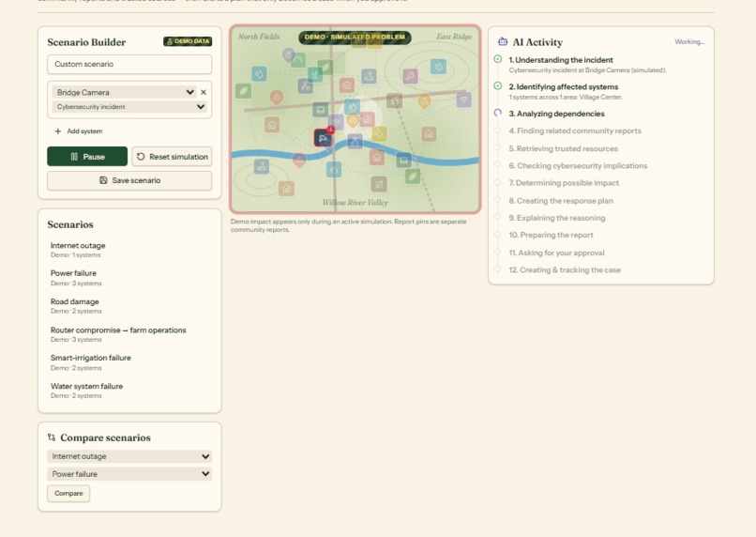Viewport: 756px width, 537px height.
Task: Click step 4. Finding related community reports
Action: [x=575, y=130]
